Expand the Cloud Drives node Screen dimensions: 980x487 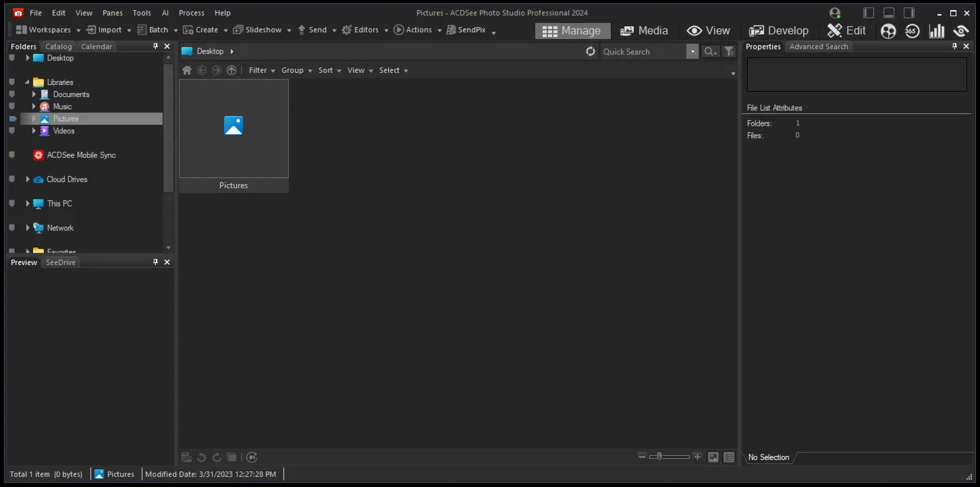pos(28,179)
